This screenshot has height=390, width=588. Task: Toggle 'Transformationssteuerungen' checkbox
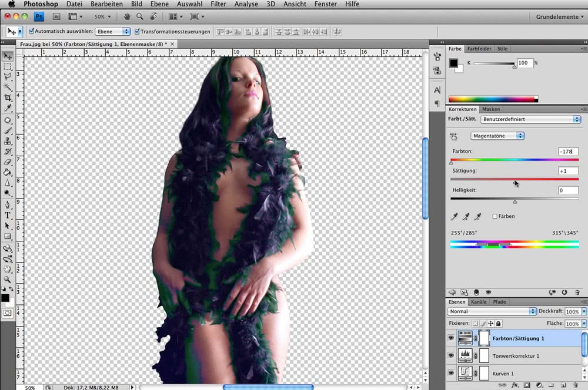pyautogui.click(x=137, y=32)
